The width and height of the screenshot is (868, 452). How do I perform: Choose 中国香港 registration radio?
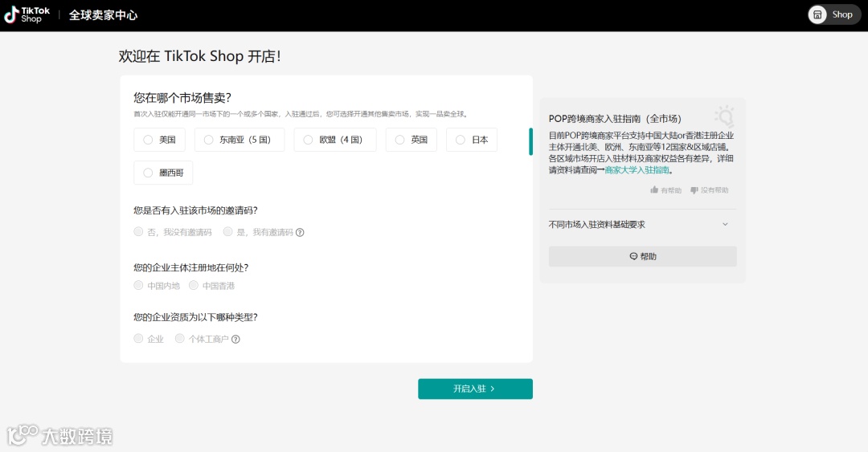193,286
